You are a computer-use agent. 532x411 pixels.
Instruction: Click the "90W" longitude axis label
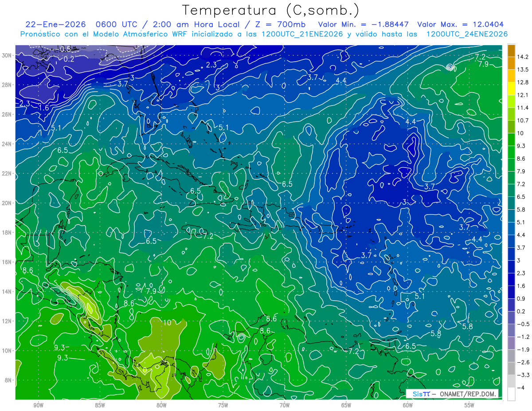click(38, 405)
